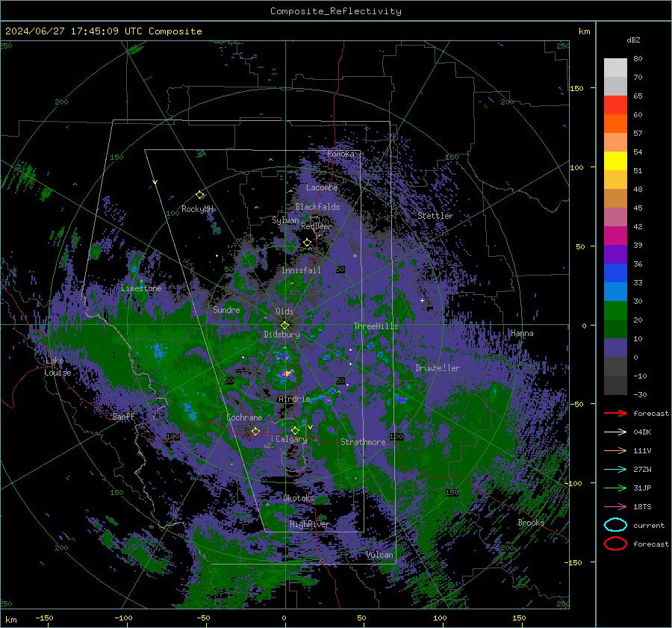Select the orange 111V arrow icon
The width and height of the screenshot is (672, 628).
pos(615,450)
